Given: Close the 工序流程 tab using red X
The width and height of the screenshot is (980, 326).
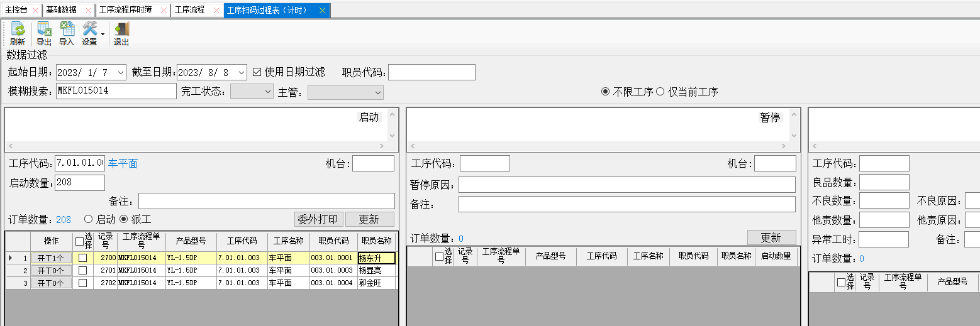Looking at the screenshot, I should tap(216, 11).
